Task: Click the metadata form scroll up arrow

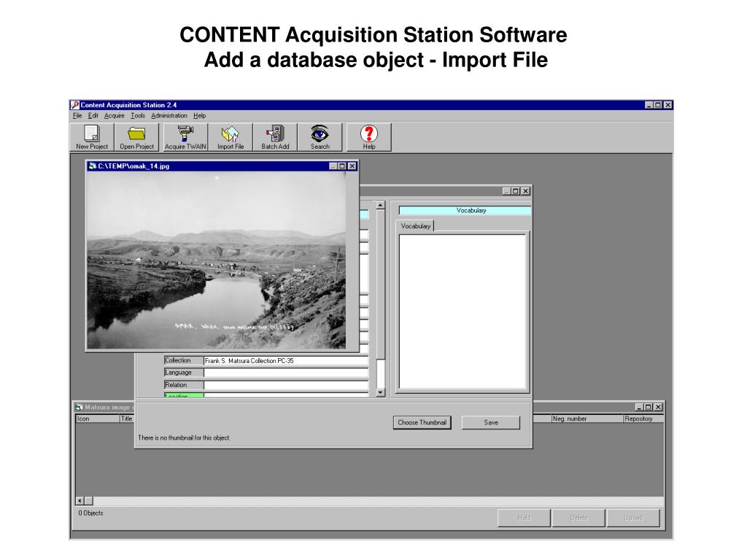Action: pyautogui.click(x=380, y=205)
